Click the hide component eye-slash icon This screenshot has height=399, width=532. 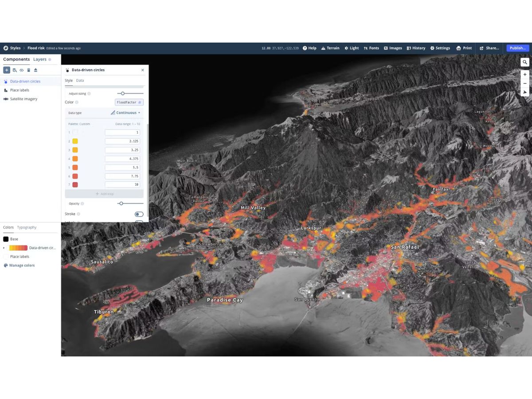pyautogui.click(x=21, y=70)
